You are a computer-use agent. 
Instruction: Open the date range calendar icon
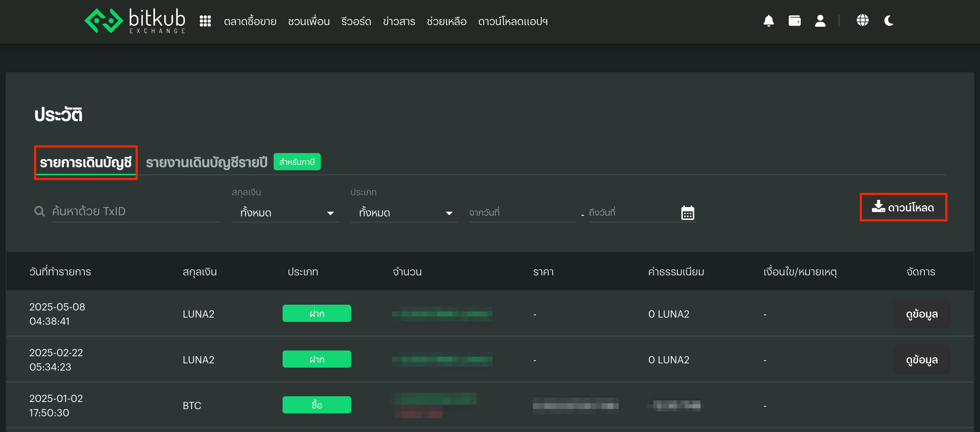point(687,213)
